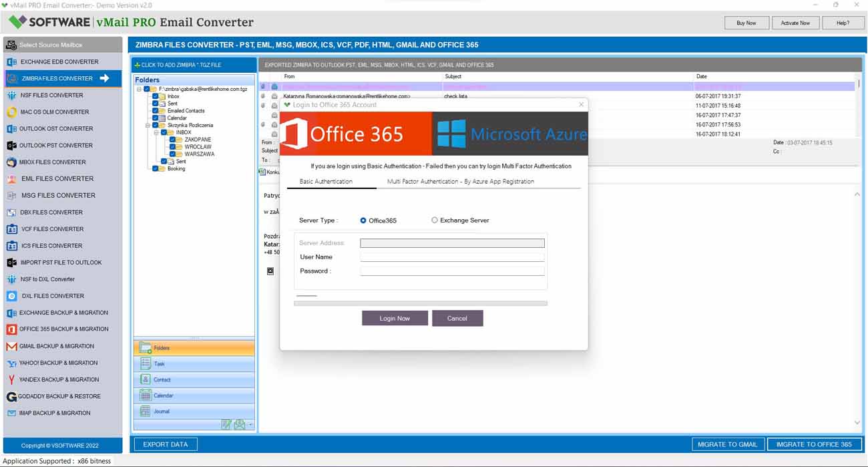868x467 pixels.
Task: Select the Exchange Server radio button
Action: (x=435, y=220)
